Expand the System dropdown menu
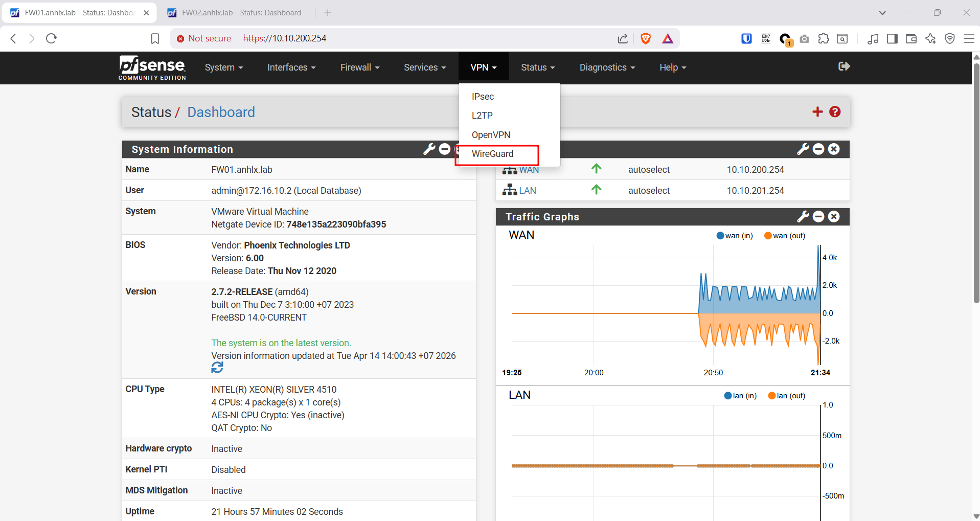This screenshot has height=521, width=980. (223, 67)
